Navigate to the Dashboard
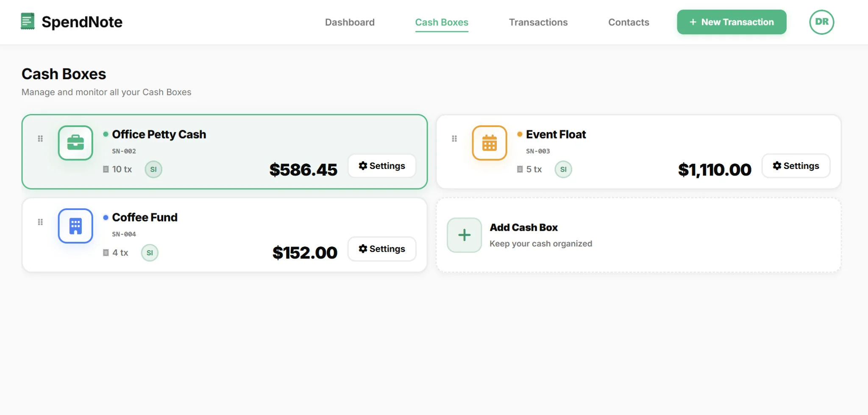The width and height of the screenshot is (868, 415). pyautogui.click(x=349, y=22)
